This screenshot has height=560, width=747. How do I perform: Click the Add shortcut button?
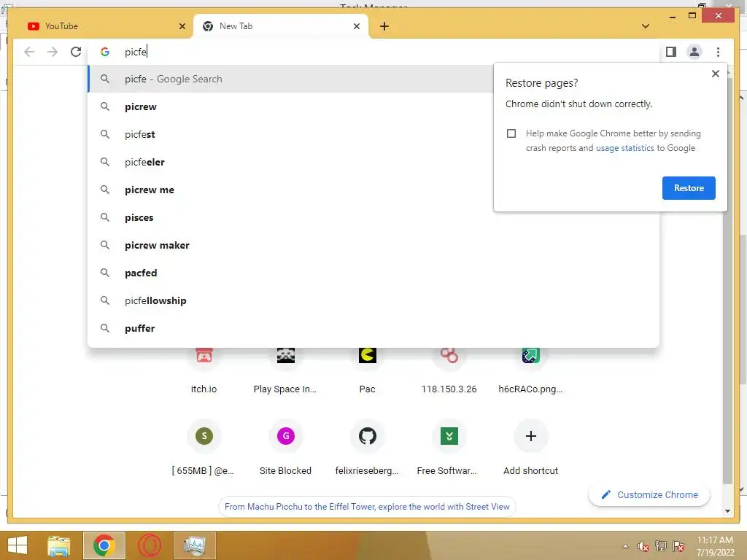(x=531, y=448)
